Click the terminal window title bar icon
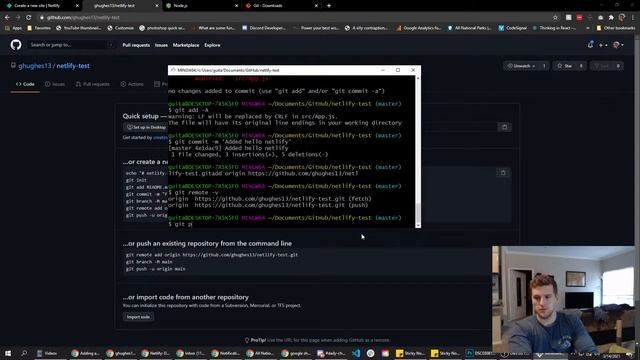Viewport: 640px width, 360px height. [173, 70]
